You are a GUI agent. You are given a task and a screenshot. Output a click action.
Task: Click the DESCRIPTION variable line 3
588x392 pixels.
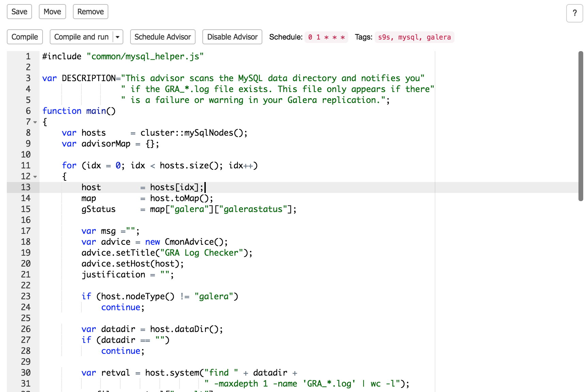coord(233,78)
